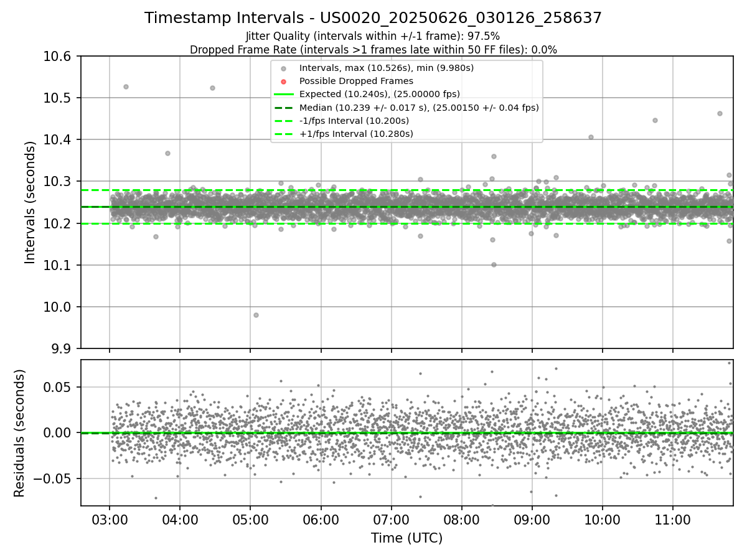Screen dimensions: 747x560
Task: Click the minimum interval outlier near 9.98 seconds
Action: 256,315
